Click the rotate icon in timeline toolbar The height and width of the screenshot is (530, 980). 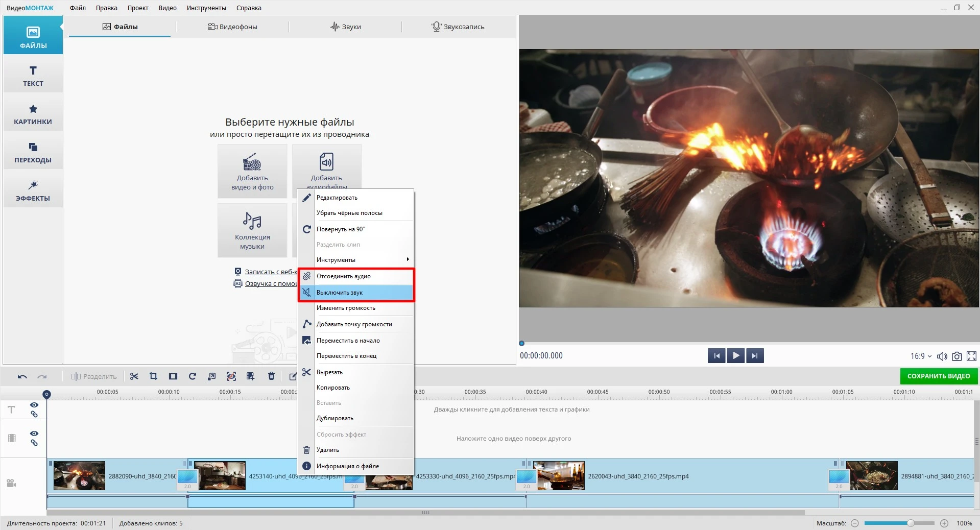(x=193, y=376)
